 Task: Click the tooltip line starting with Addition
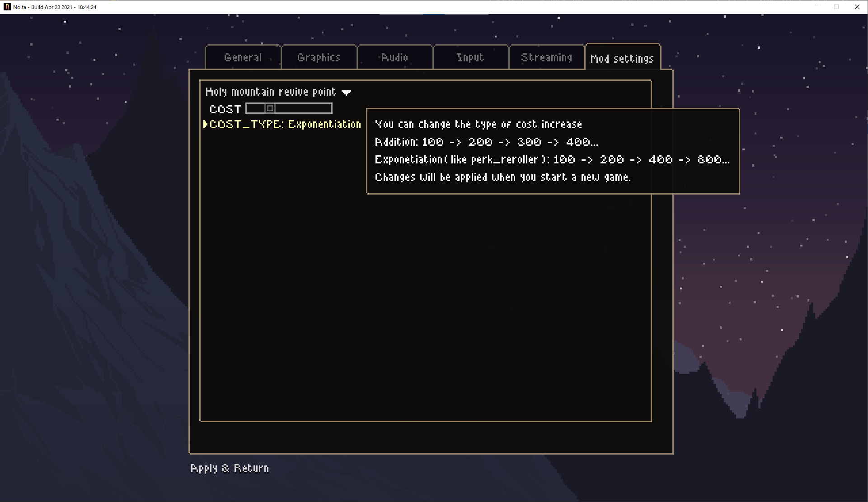coord(487,142)
